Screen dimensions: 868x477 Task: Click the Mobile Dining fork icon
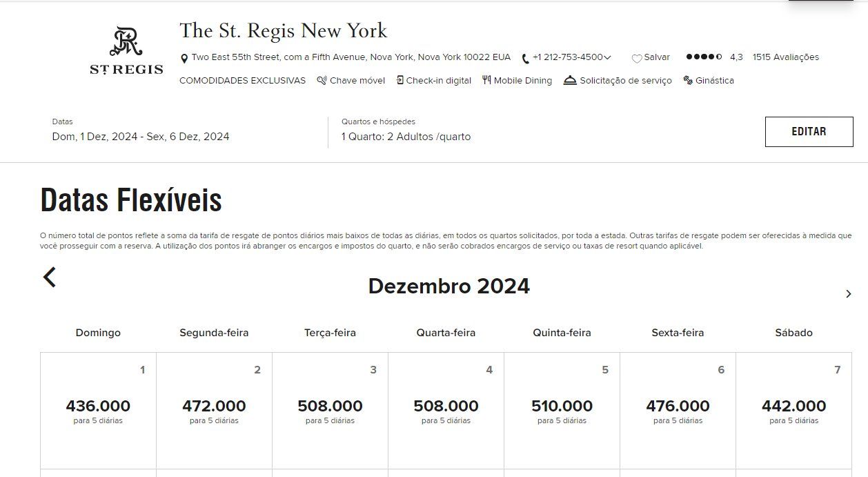486,80
